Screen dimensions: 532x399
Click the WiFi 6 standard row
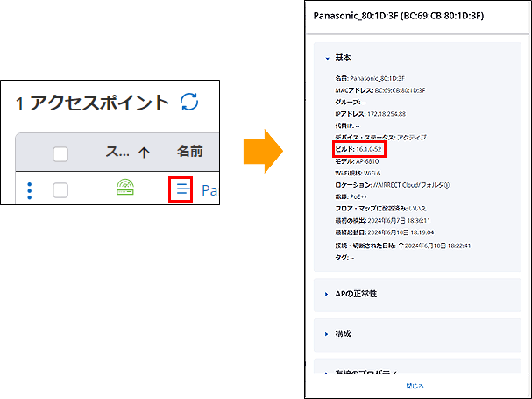click(358, 173)
